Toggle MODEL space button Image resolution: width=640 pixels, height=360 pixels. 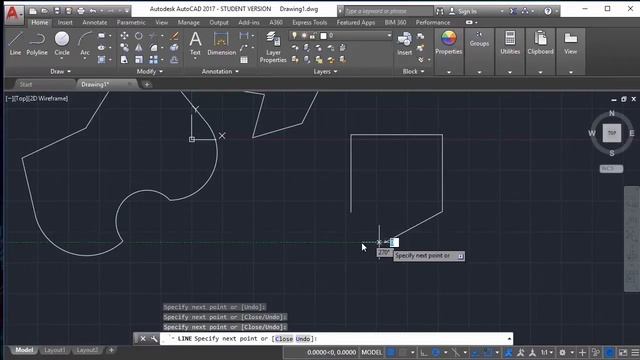[x=371, y=352]
